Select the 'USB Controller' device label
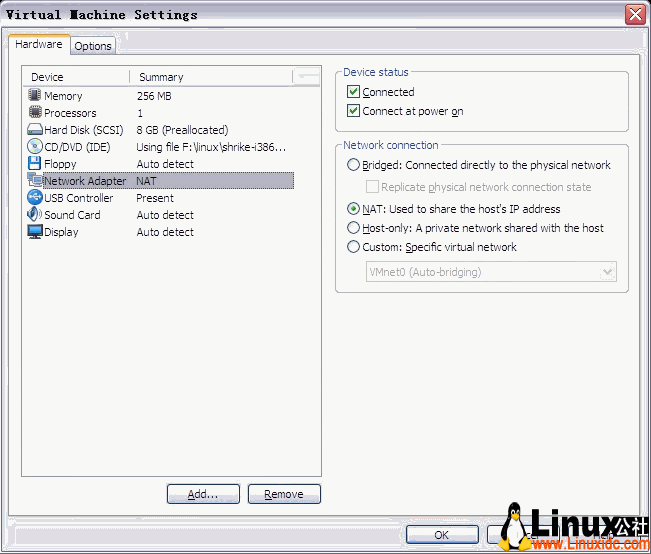Viewport: 651px width, 554px height. tap(78, 198)
